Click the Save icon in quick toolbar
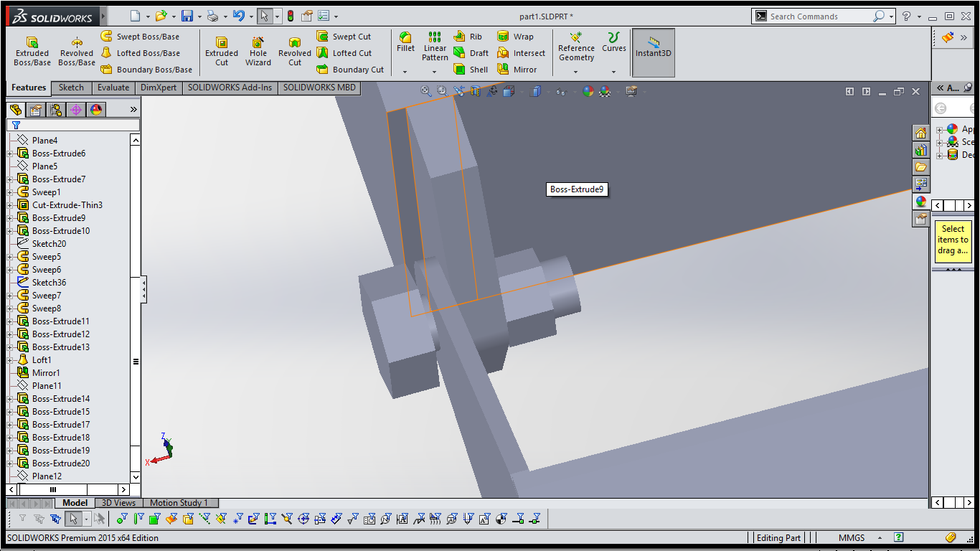This screenshot has width=980, height=551. (187, 16)
